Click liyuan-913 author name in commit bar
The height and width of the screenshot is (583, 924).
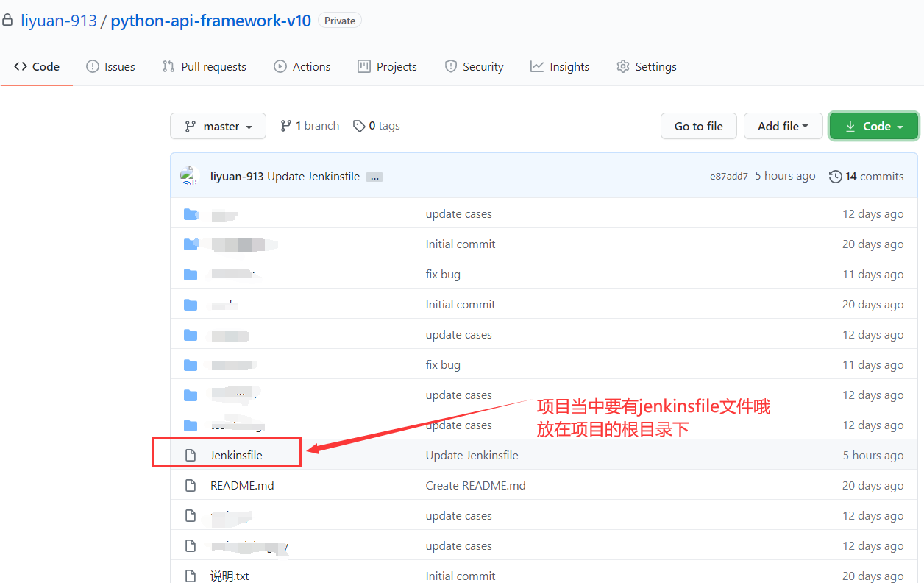[237, 176]
